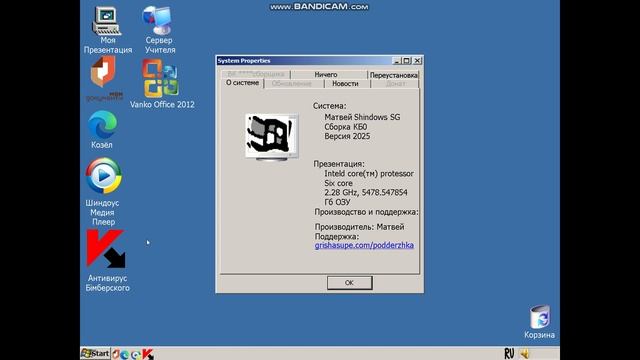Click the e-shaped browser quick-launch icon
Image resolution: width=640 pixels, height=360 pixels.
coord(136,354)
